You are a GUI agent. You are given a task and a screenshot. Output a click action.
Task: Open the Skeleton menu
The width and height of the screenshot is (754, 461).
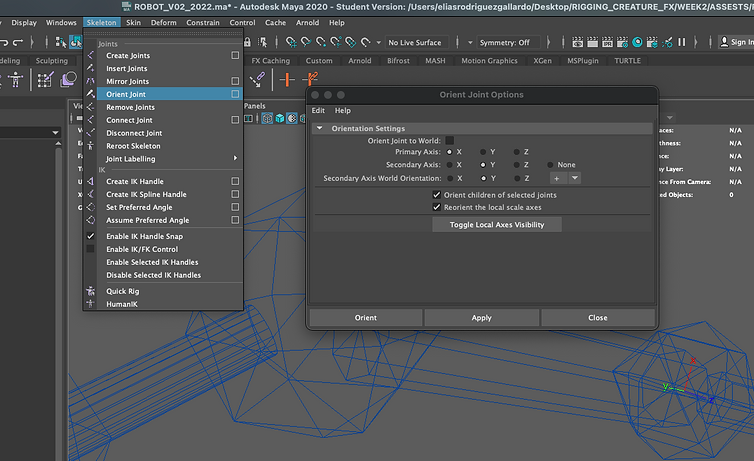(101, 23)
